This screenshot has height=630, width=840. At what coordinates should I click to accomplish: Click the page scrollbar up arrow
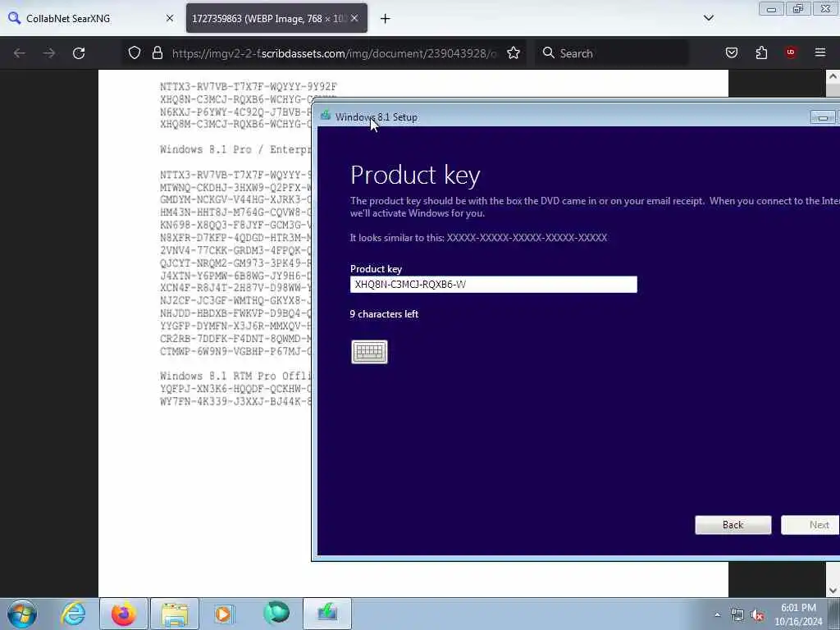pos(833,76)
